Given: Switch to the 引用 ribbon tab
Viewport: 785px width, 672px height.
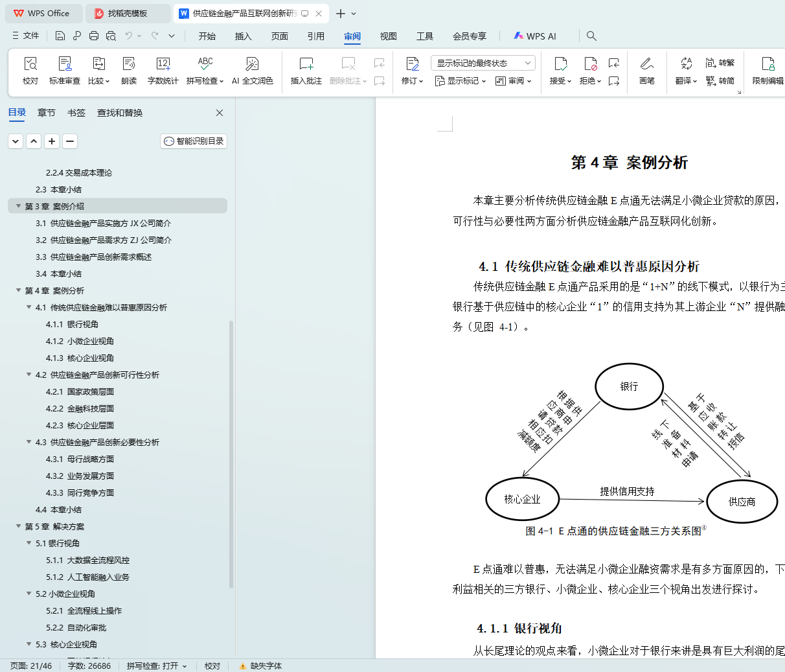Looking at the screenshot, I should tap(316, 36).
